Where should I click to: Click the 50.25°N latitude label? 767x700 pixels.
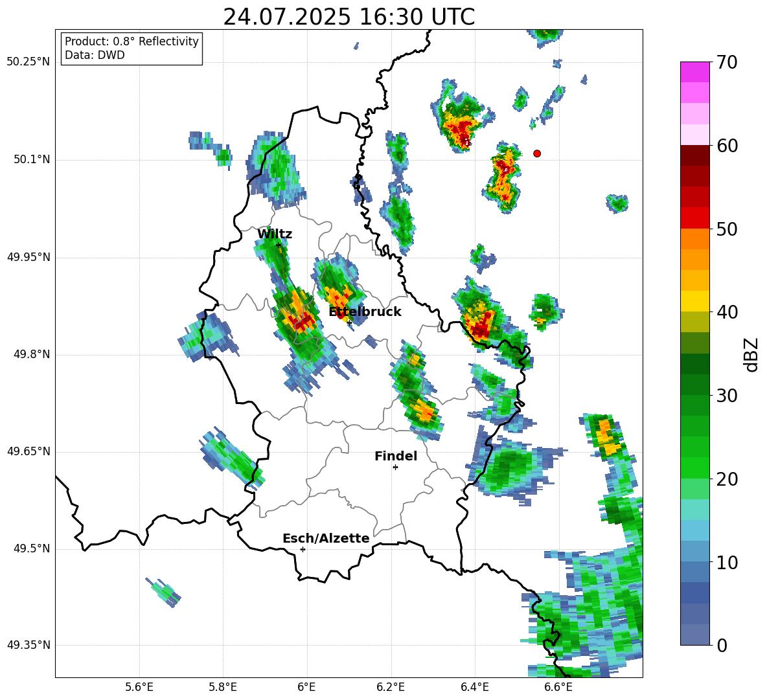click(x=29, y=62)
